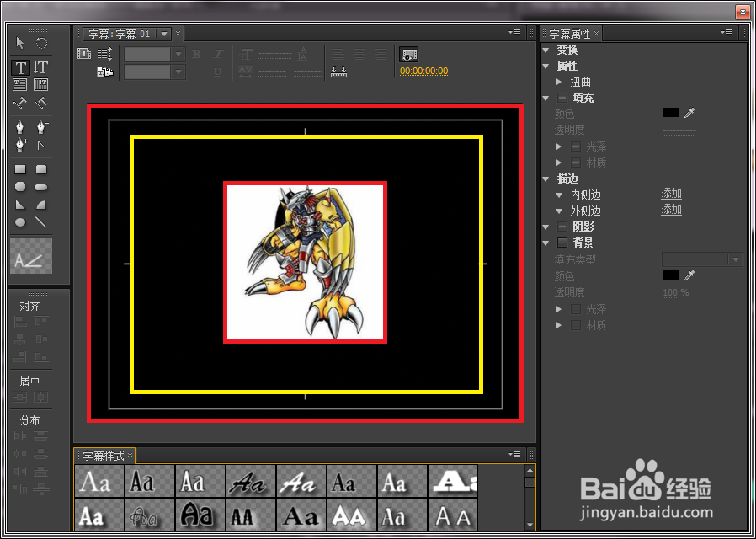
Task: Open 字幕 01 title selector arrow
Action: point(164,35)
